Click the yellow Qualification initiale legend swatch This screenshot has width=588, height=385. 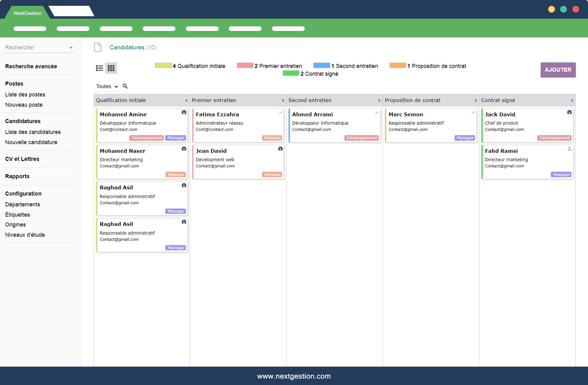[163, 65]
